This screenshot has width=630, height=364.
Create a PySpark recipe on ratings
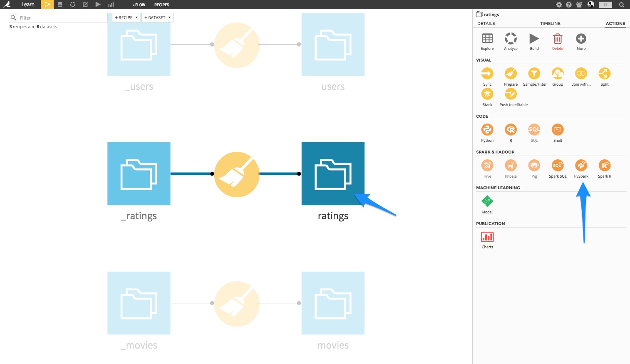tap(581, 168)
